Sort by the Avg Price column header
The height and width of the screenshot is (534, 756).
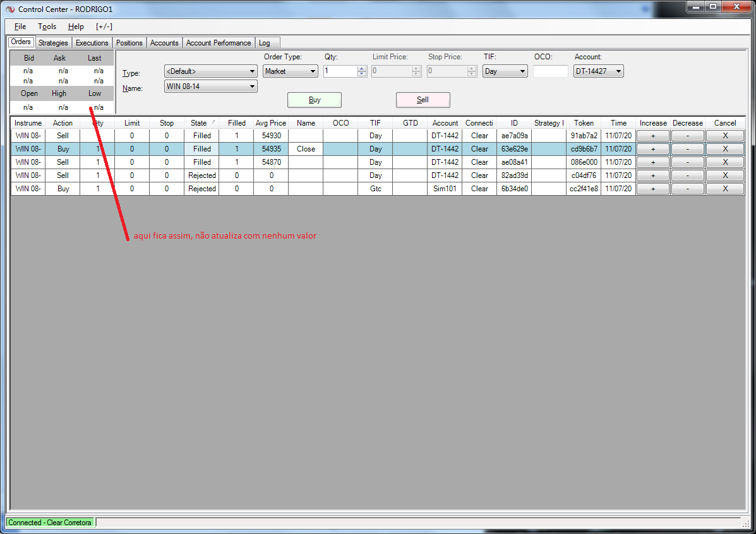[271, 123]
